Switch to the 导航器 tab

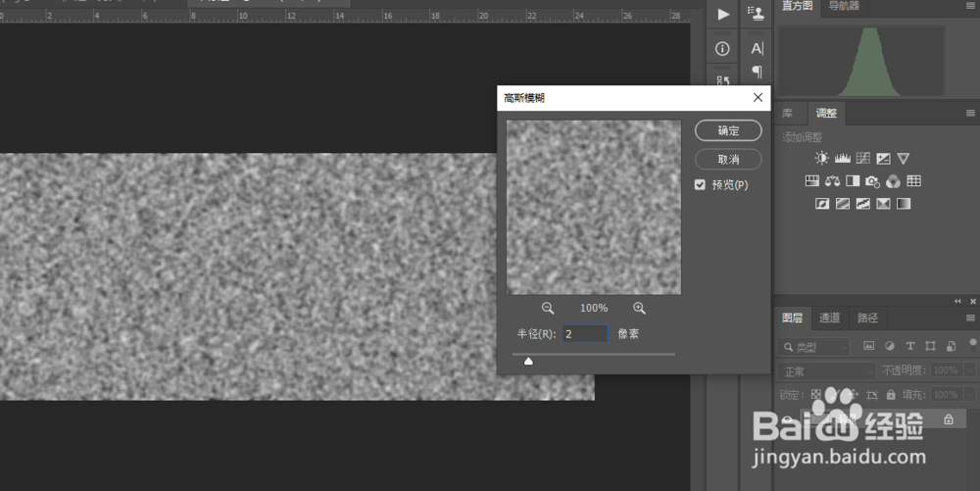click(x=844, y=6)
